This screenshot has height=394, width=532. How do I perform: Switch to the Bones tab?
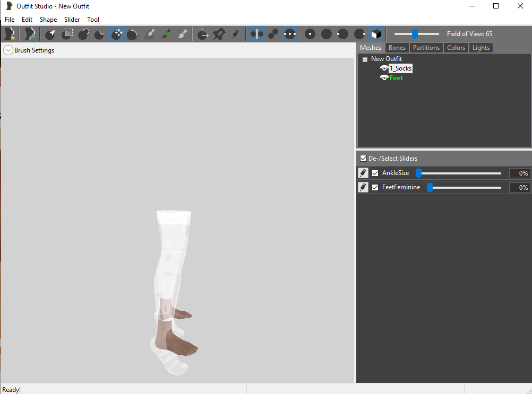tap(397, 48)
